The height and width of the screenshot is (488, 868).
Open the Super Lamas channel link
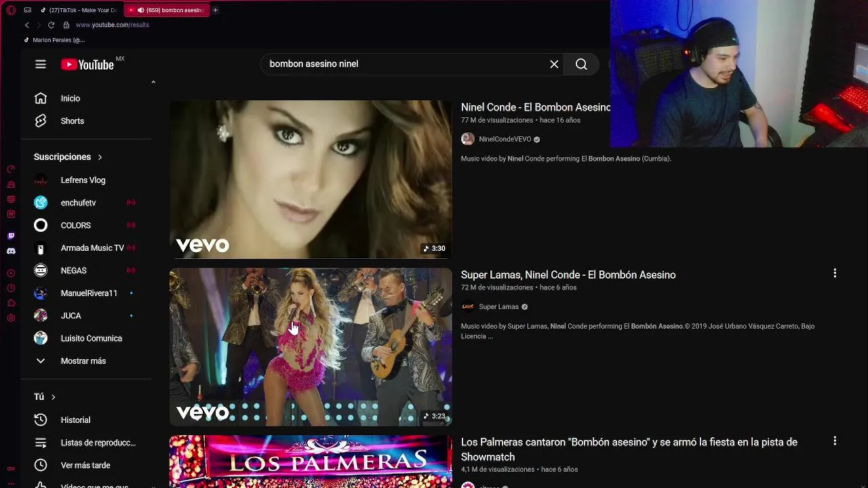click(498, 306)
